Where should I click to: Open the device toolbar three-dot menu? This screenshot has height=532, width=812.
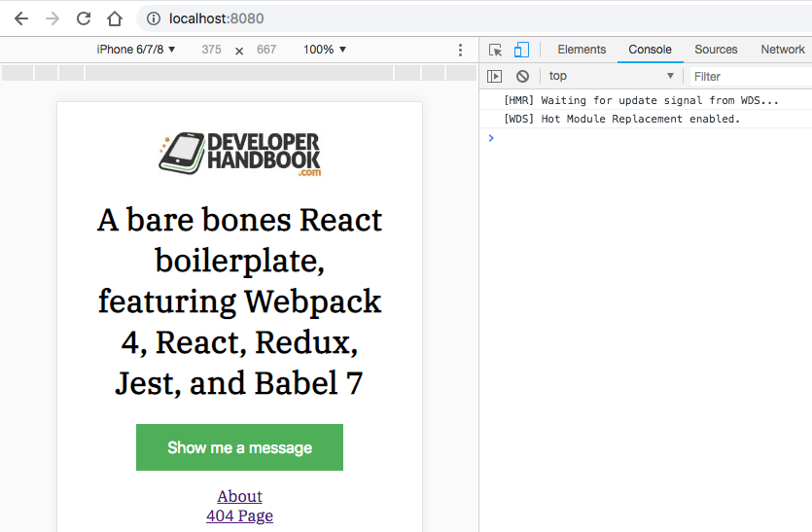(460, 50)
